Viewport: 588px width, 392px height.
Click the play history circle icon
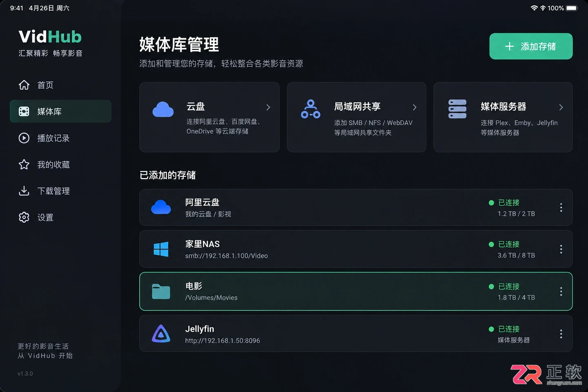(24, 138)
